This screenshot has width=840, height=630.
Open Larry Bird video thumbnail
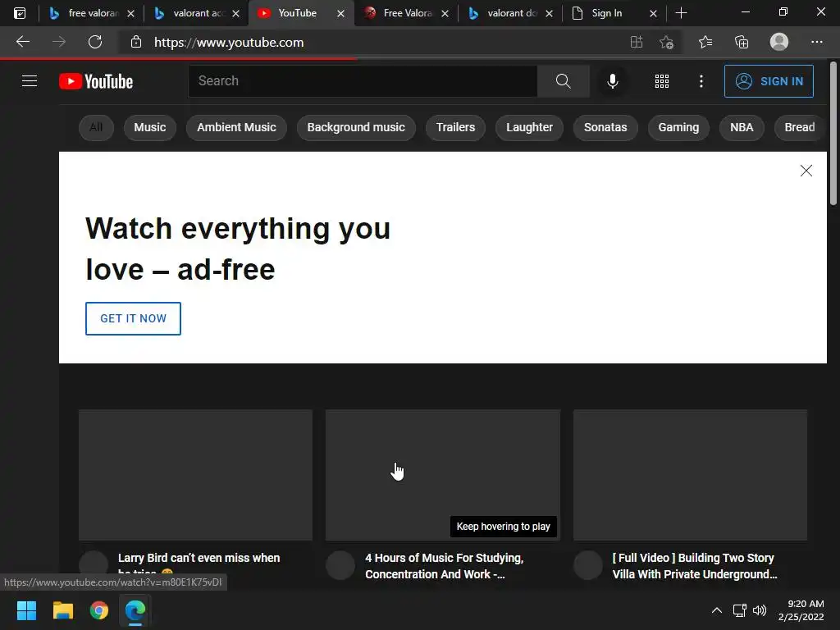click(195, 475)
